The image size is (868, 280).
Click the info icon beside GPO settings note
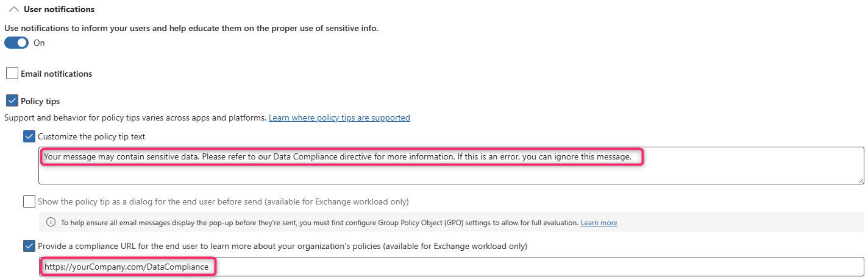(x=51, y=223)
